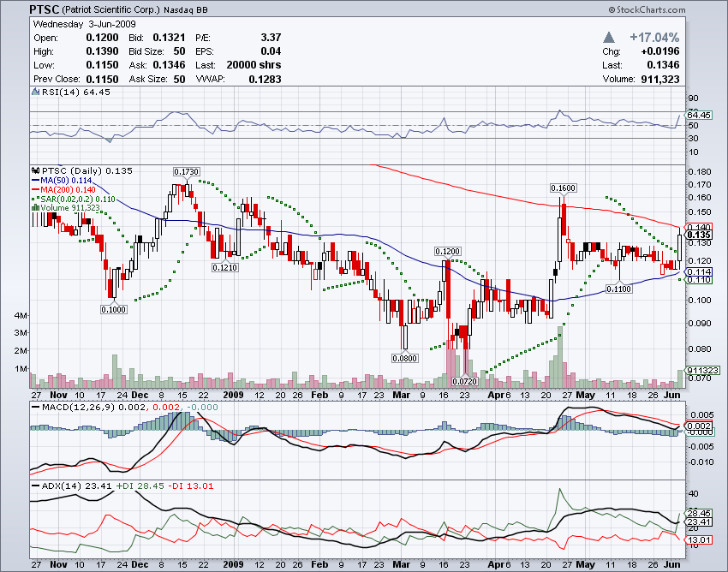Screen dimensions: 728x572
Task: Click the 0.0800 low price callout
Action: [x=405, y=358]
